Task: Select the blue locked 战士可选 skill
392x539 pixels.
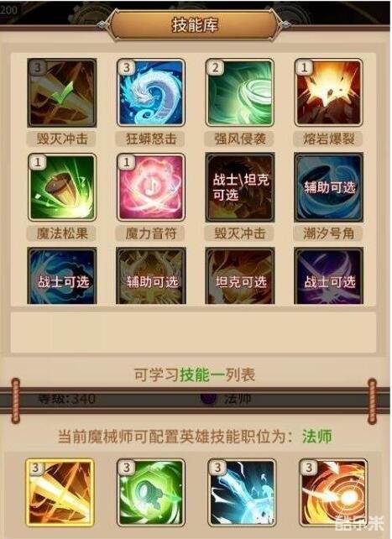Action: [x=62, y=275]
